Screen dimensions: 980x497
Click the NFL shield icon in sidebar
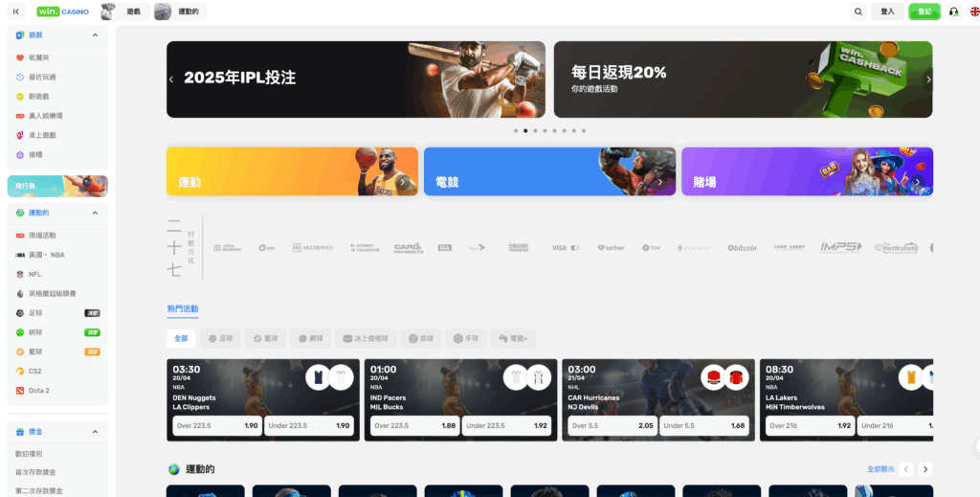pyautogui.click(x=20, y=275)
